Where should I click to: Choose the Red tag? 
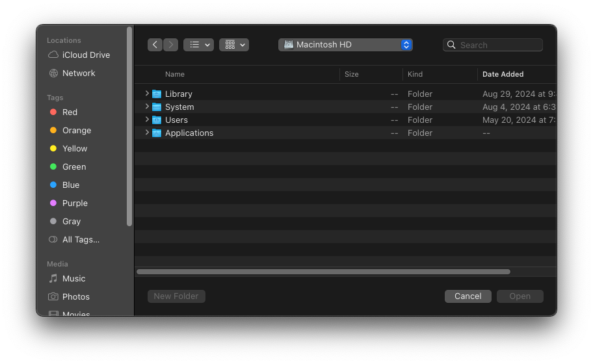[x=64, y=112]
